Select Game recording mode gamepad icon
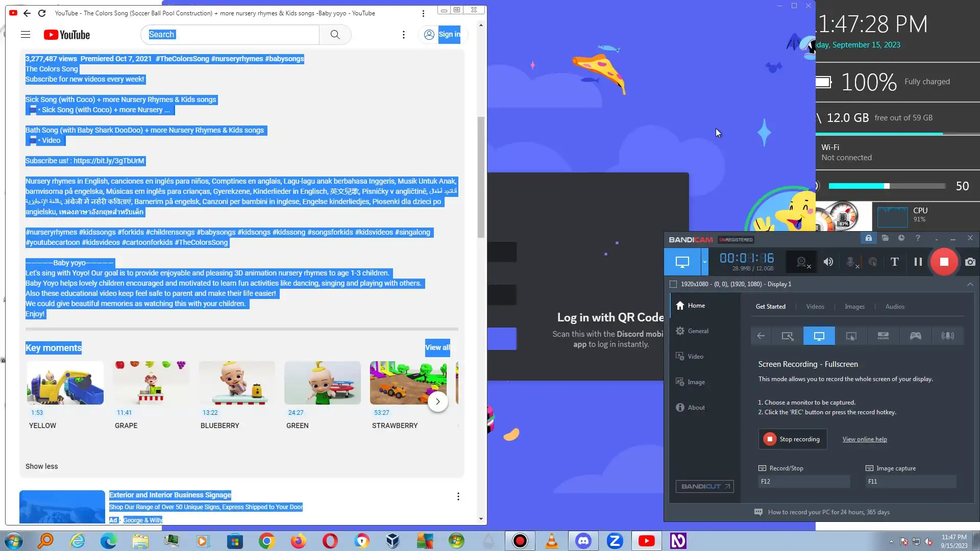 tap(915, 336)
